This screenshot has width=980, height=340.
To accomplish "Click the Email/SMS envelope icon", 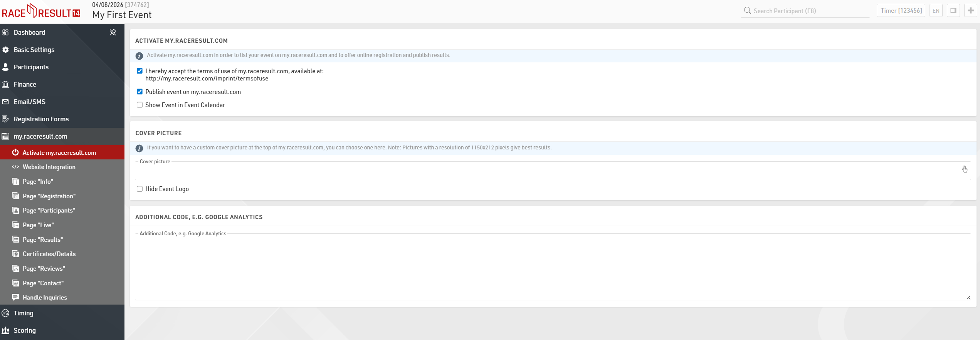I will coord(5,102).
